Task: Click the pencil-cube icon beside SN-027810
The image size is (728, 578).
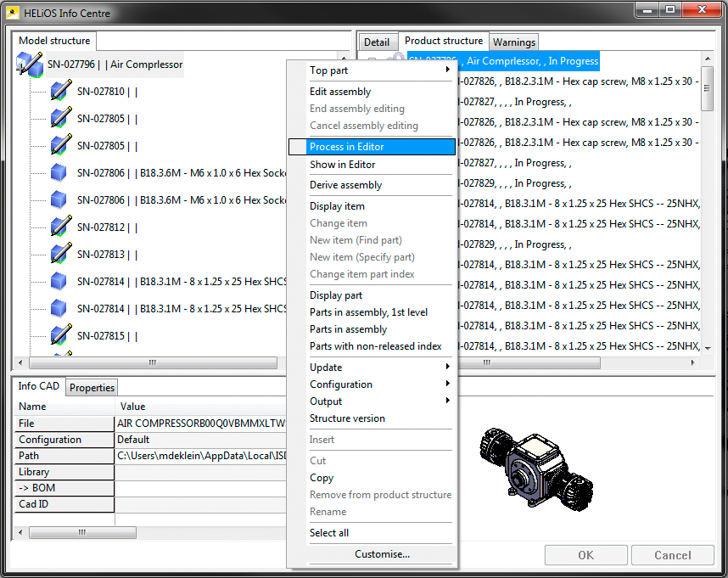Action: pos(59,91)
